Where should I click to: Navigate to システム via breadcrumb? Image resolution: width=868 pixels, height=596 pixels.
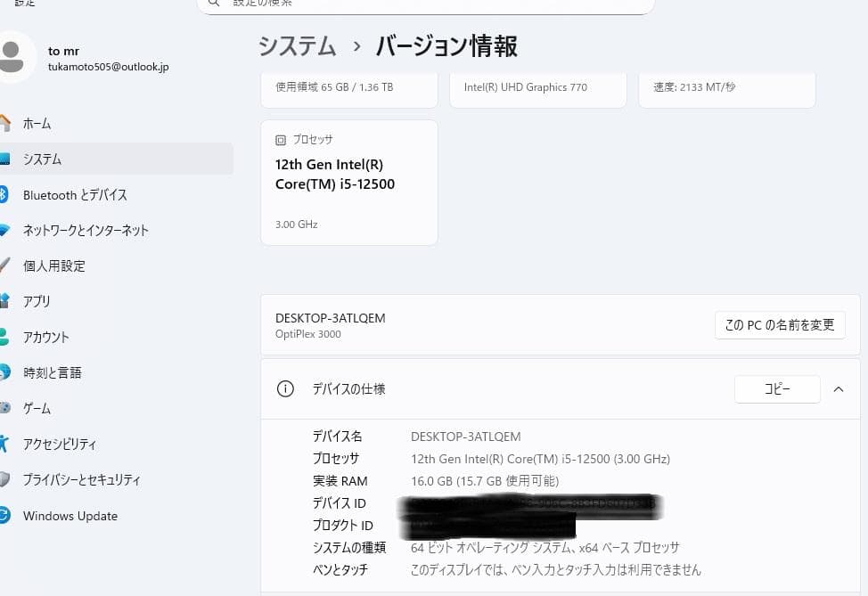point(297,45)
